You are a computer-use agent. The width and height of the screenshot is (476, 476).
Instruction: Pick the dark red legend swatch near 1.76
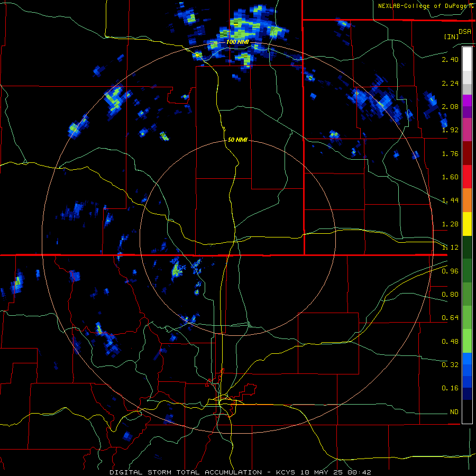pyautogui.click(x=467, y=153)
